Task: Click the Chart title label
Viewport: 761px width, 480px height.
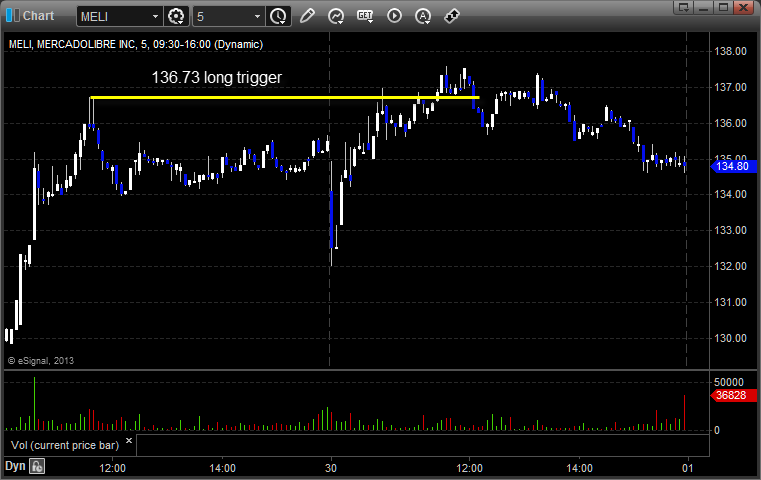Action: (38, 16)
